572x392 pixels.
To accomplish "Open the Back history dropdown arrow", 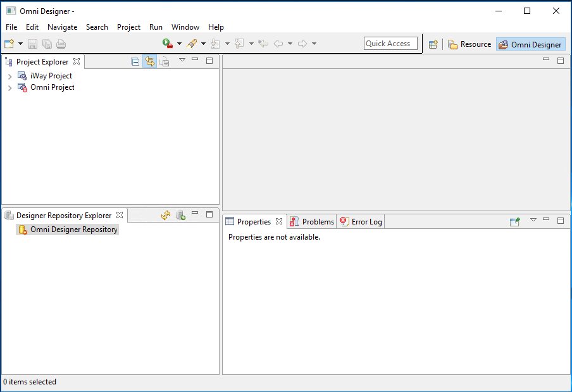I will (290, 44).
